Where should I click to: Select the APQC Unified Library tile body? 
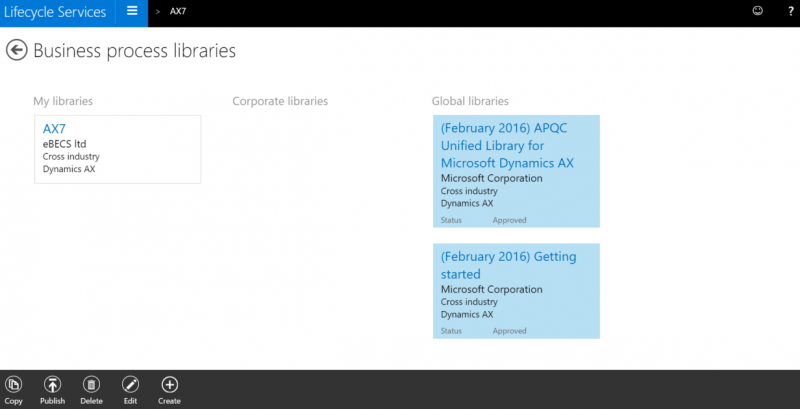[516, 171]
